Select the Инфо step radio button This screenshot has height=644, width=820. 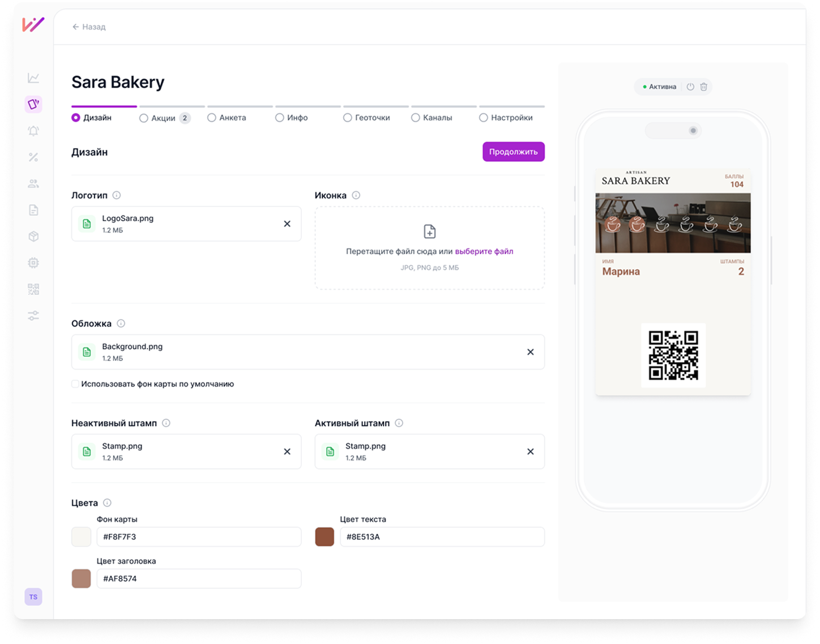tap(280, 118)
